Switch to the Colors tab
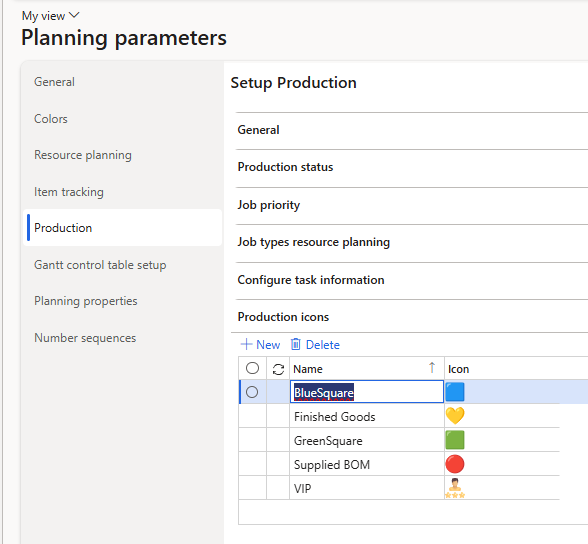Image resolution: width=588 pixels, height=544 pixels. (x=51, y=119)
